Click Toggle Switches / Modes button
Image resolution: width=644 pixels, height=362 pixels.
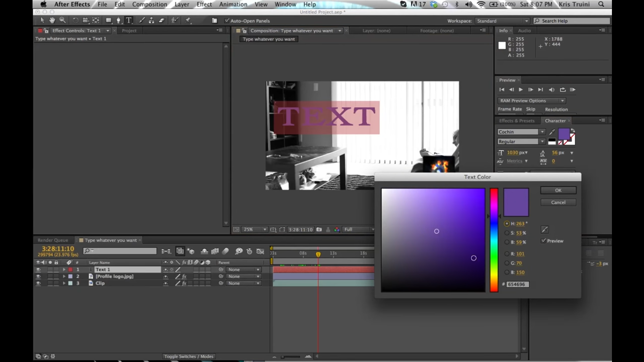(189, 356)
